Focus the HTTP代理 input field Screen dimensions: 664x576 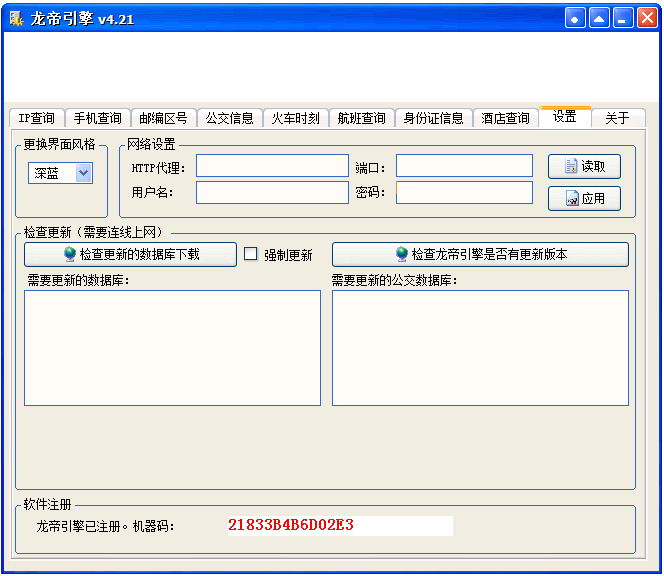[272, 166]
